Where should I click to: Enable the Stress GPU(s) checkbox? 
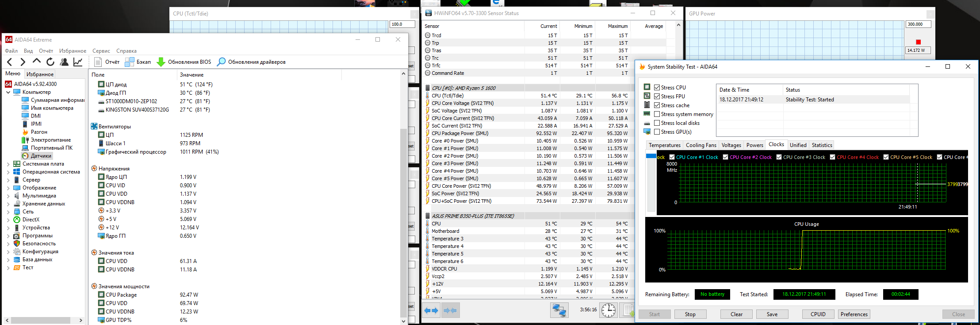click(x=657, y=132)
